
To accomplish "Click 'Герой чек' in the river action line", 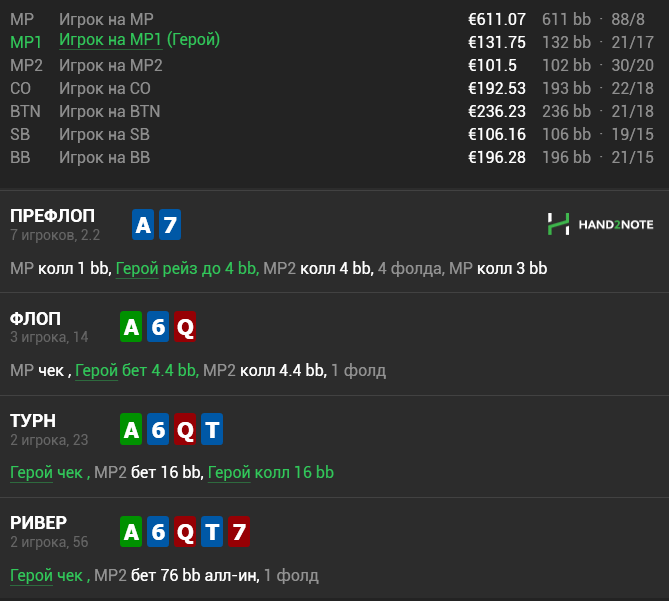I will [46, 575].
